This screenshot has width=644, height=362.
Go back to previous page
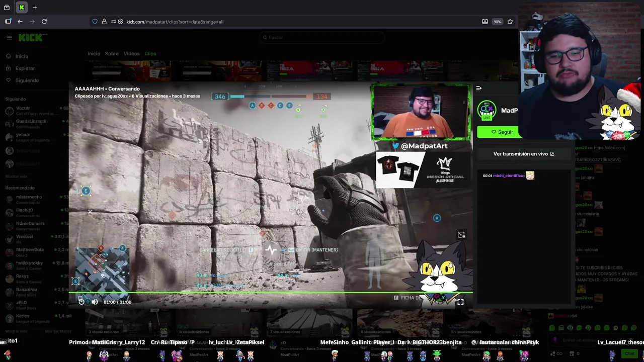(20, 22)
